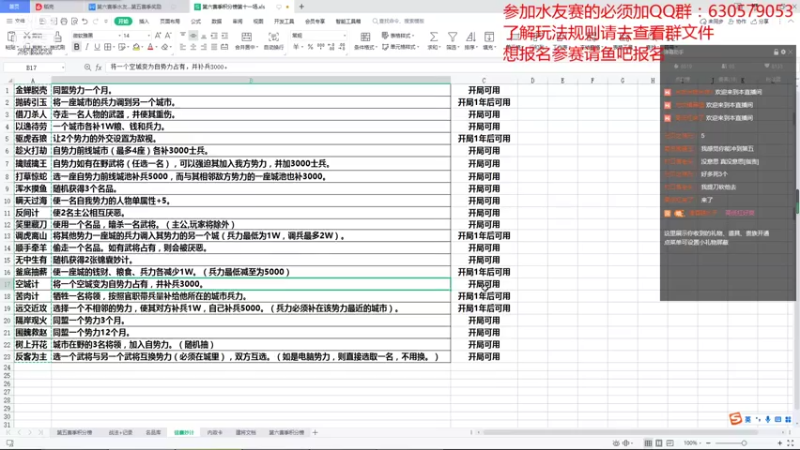The height and width of the screenshot is (450, 800).
Task: Adjust the zoom slider in status bar
Action: 744,443
